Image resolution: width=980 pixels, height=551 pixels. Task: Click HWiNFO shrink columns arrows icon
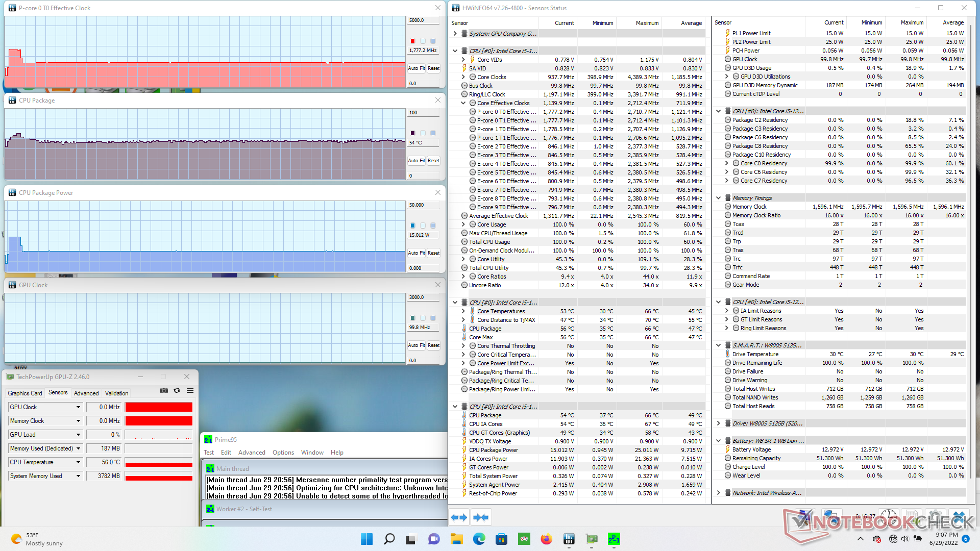click(480, 517)
